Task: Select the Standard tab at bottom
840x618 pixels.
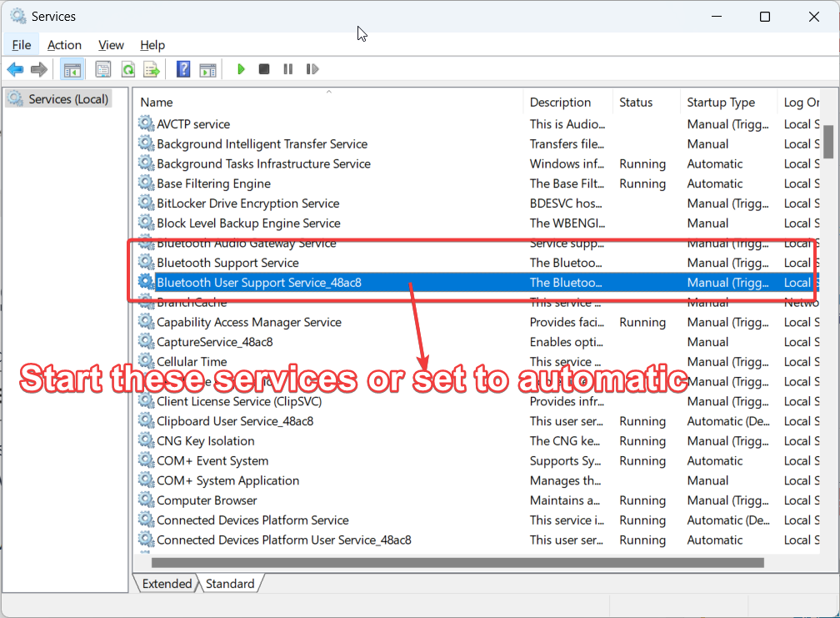Action: (230, 584)
